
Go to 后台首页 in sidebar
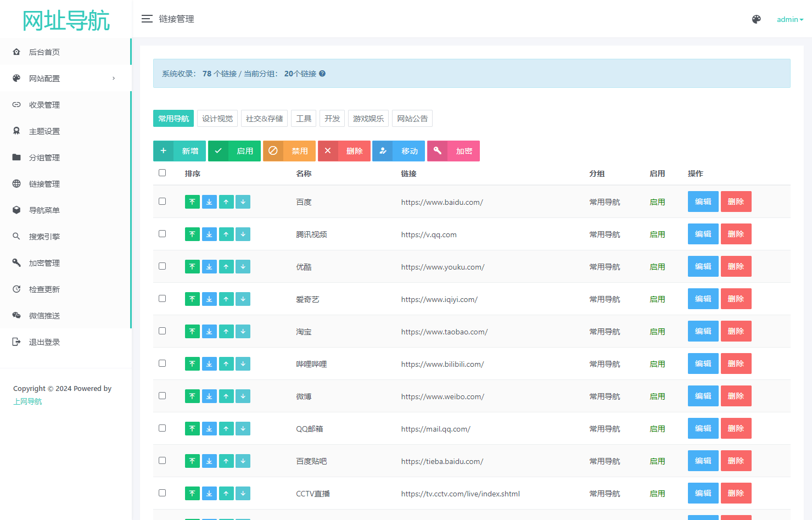pyautogui.click(x=65, y=52)
